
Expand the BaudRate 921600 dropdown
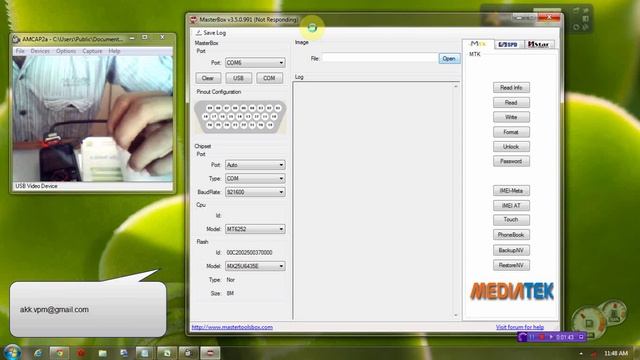[255, 192]
